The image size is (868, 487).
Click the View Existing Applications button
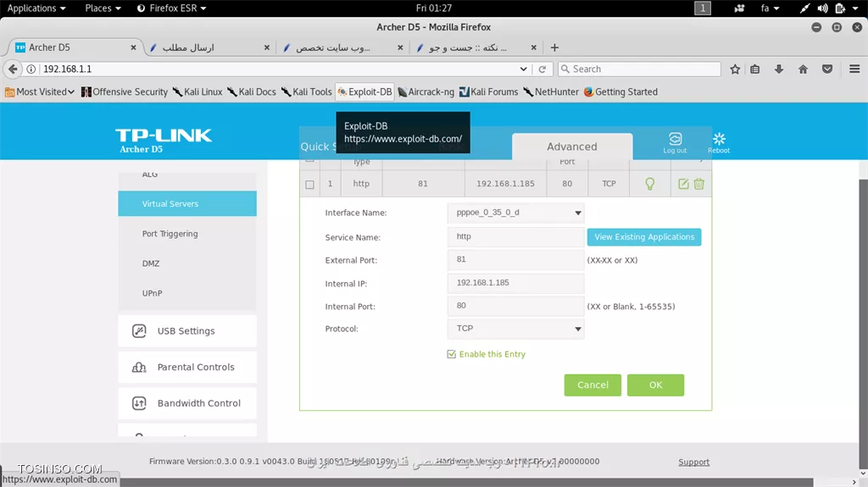pyautogui.click(x=644, y=237)
